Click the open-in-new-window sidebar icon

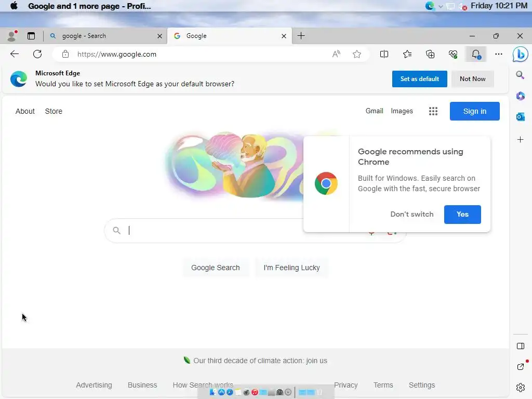point(521,367)
